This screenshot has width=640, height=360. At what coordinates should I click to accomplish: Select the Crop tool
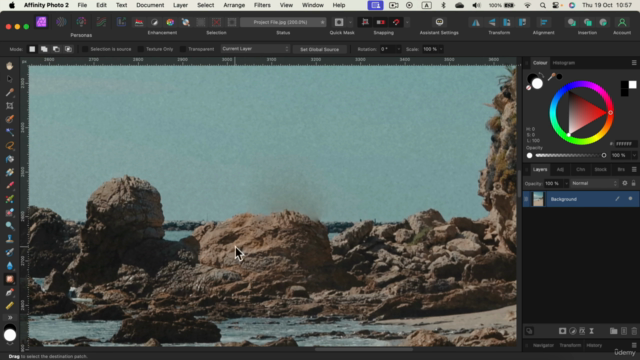pos(10,106)
